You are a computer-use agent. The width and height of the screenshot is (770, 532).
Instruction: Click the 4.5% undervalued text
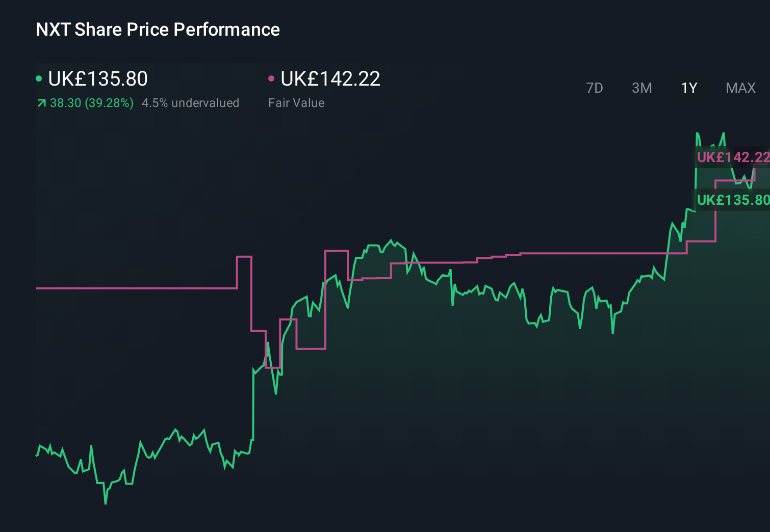[x=190, y=103]
